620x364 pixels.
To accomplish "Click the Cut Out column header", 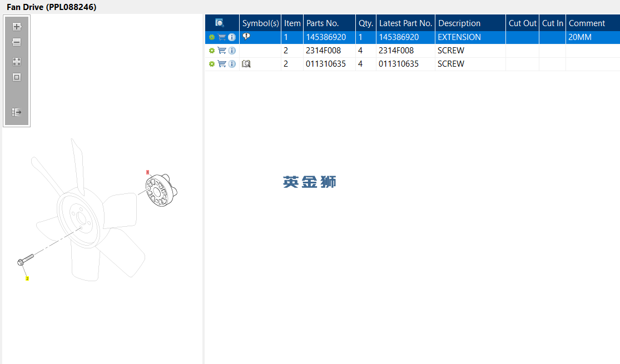I will 522,23.
